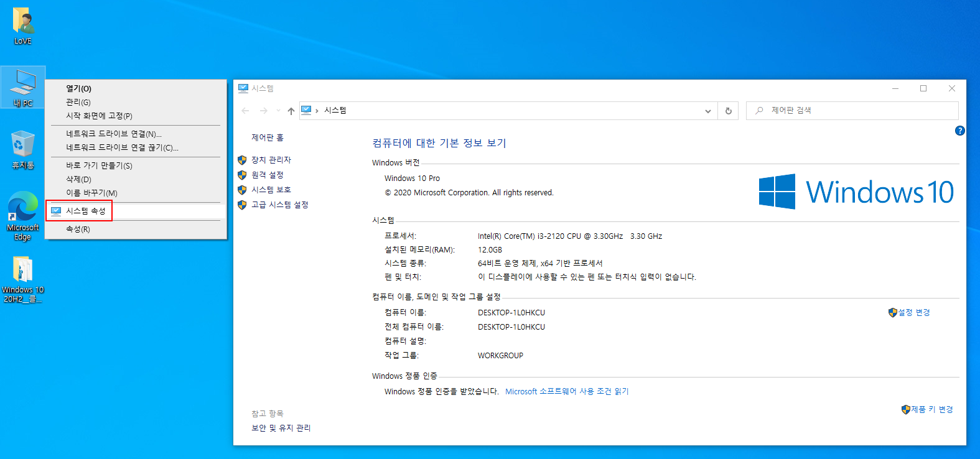Viewport: 980px width, 459px height.
Task: Click the DESKTOP-1L0HKCU value beside 전체 컴퓨터 이름
Action: 511,327
